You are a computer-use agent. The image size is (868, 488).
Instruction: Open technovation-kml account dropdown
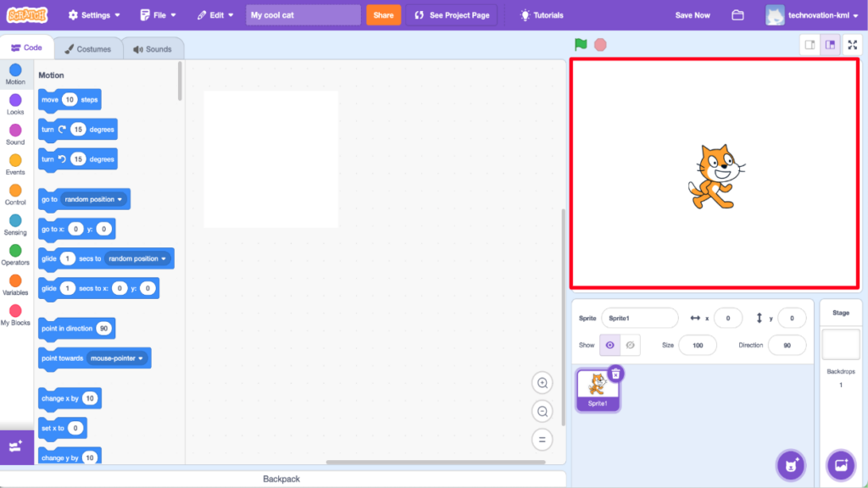[812, 15]
